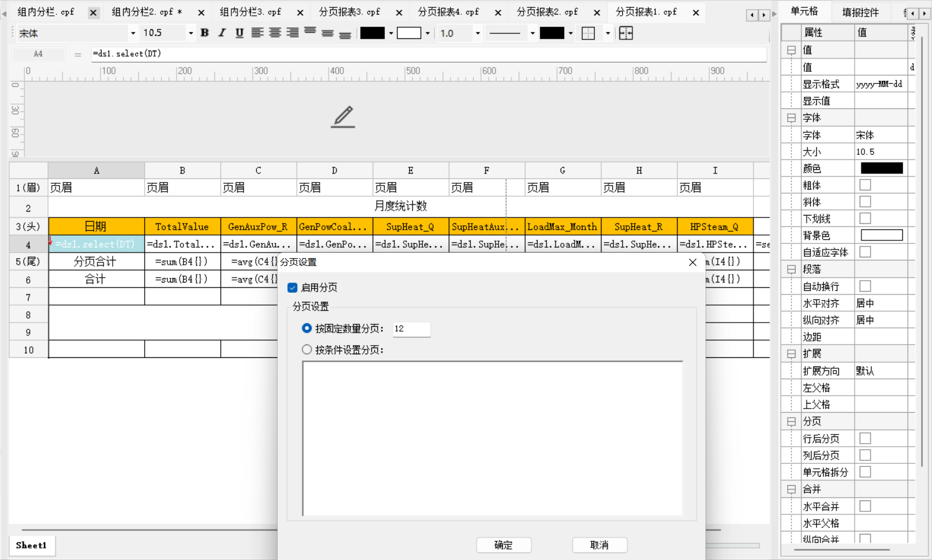Collapse the 合并 property group

coord(791,489)
